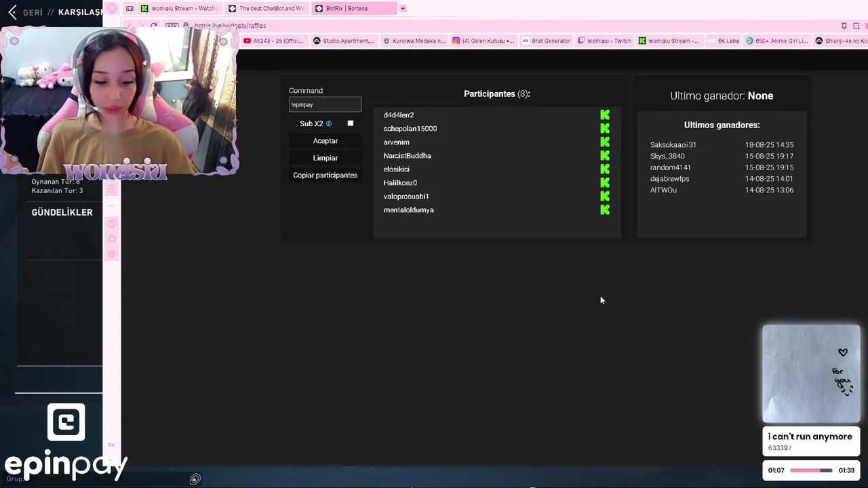
Task: Click past winner random4141
Action: pyautogui.click(x=671, y=167)
